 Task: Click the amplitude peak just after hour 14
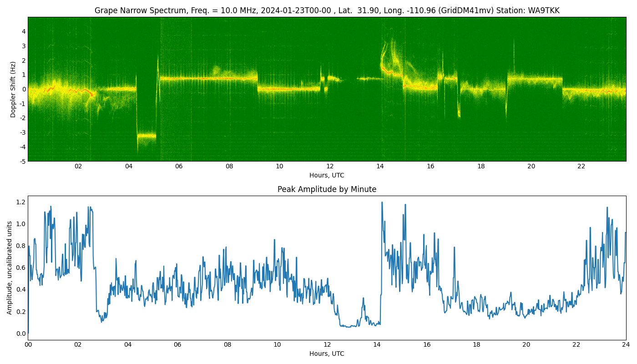[382, 203]
